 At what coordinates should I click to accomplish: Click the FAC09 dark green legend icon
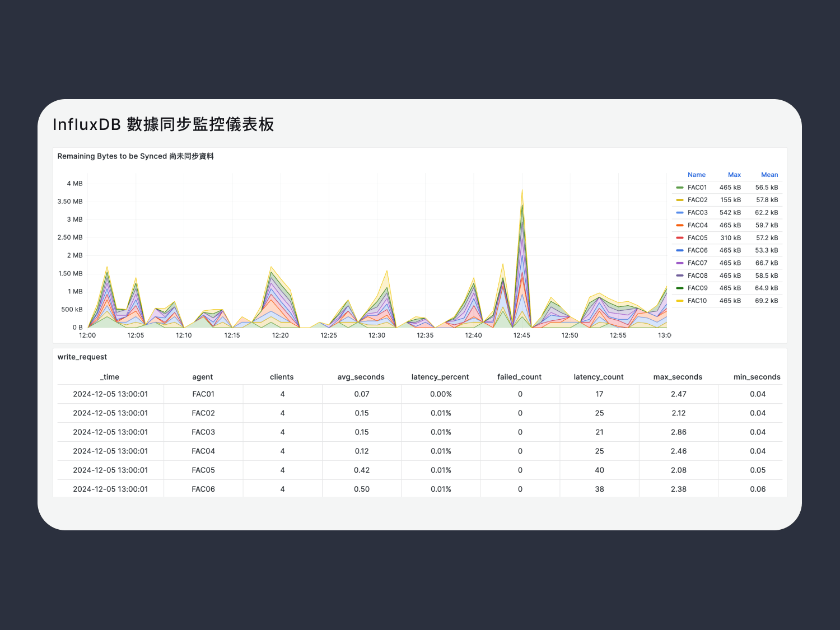(x=679, y=288)
